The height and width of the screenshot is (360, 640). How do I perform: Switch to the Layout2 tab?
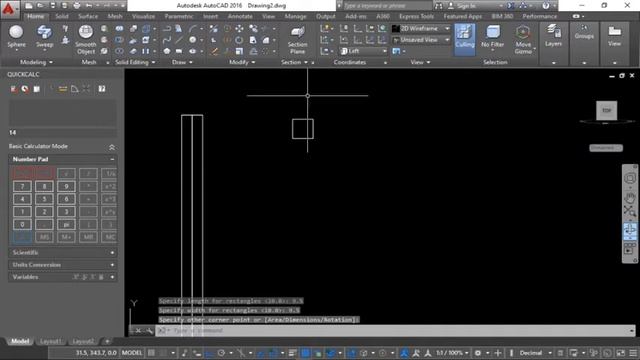coord(83,341)
